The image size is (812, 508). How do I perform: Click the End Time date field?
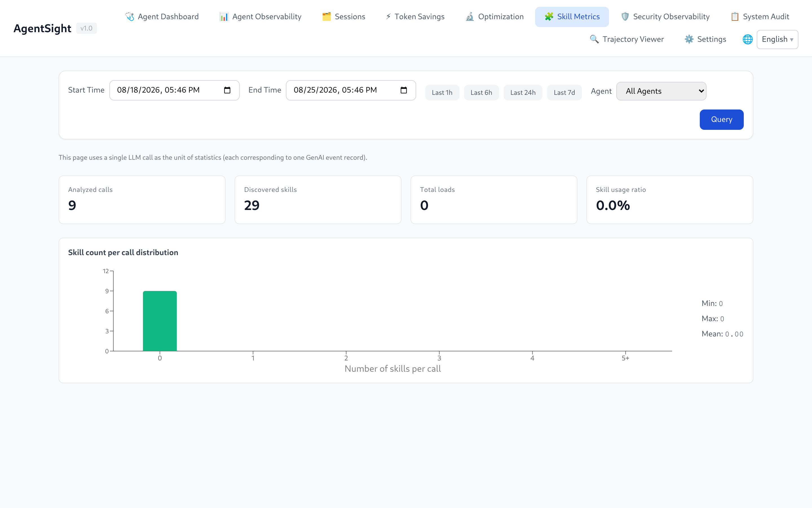click(351, 90)
